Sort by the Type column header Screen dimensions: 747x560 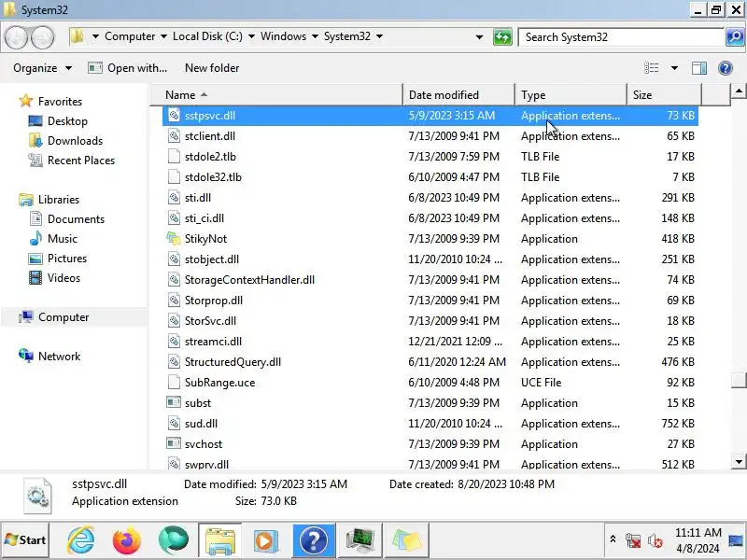coord(571,95)
